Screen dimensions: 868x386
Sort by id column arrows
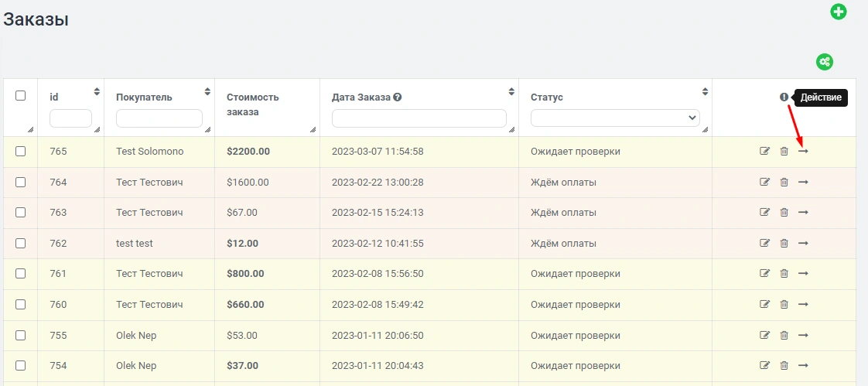(97, 92)
